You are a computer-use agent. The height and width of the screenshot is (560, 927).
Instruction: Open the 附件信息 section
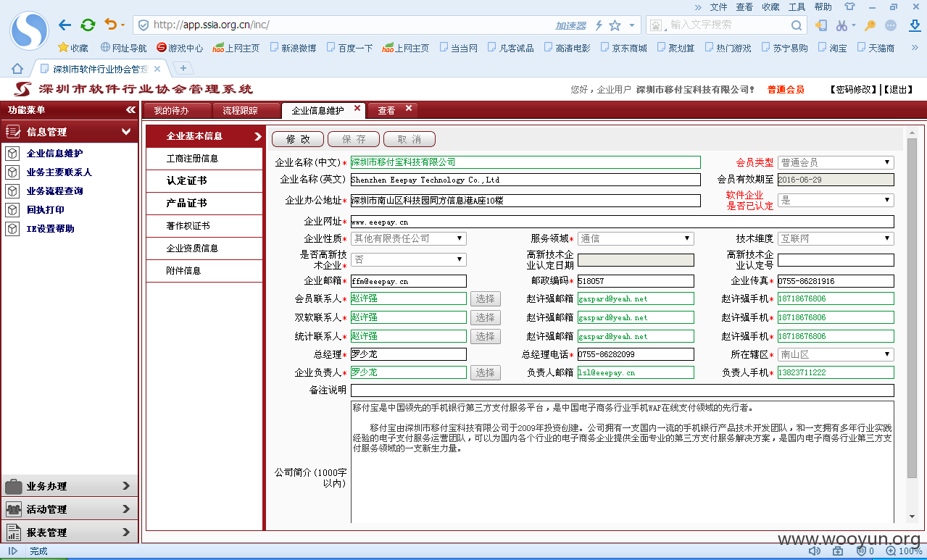pos(204,271)
